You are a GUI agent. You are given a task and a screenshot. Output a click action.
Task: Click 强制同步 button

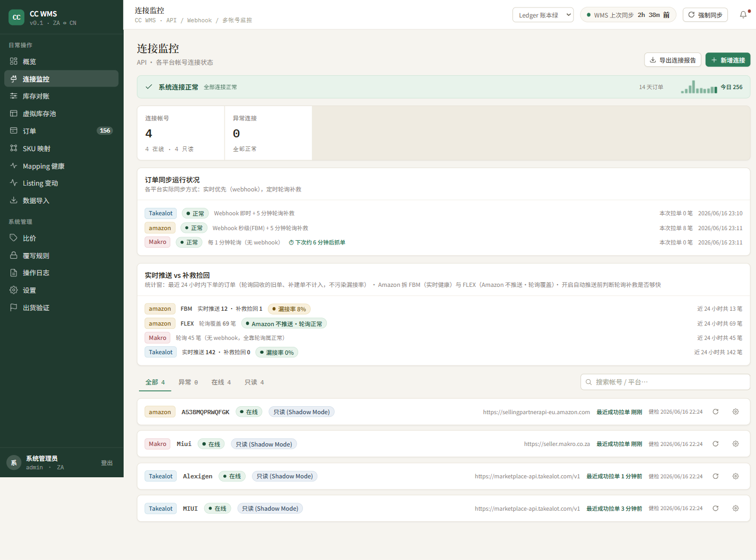705,15
